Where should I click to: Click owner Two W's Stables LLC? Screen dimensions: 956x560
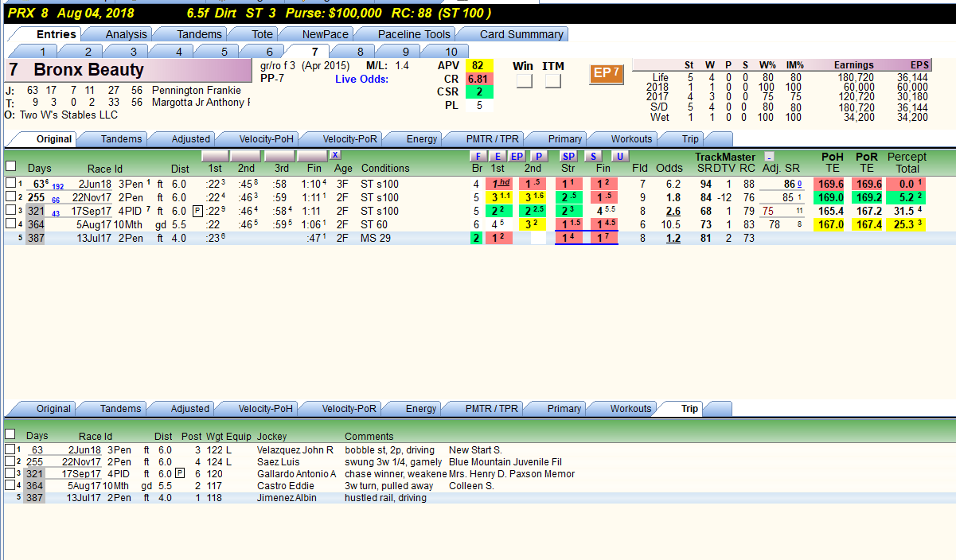coord(68,115)
